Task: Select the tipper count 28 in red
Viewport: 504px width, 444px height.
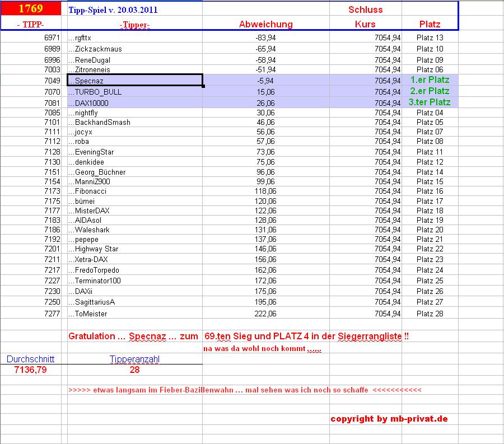Action: pyautogui.click(x=134, y=370)
